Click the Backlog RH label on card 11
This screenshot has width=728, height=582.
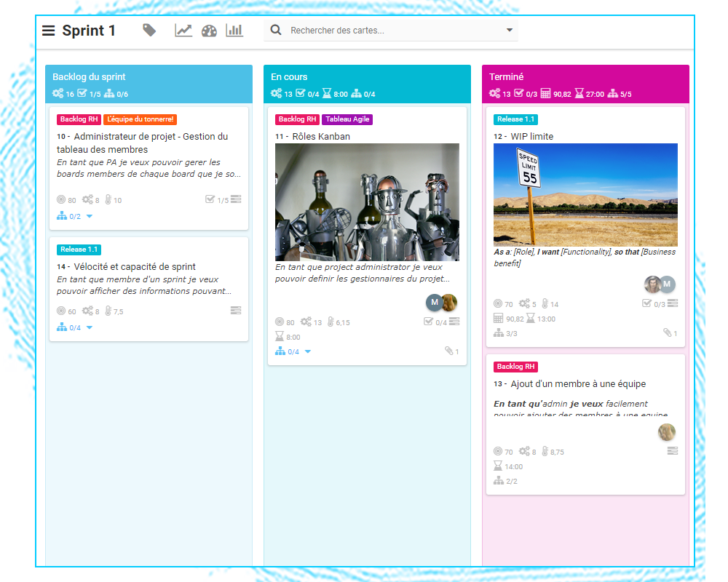297,119
